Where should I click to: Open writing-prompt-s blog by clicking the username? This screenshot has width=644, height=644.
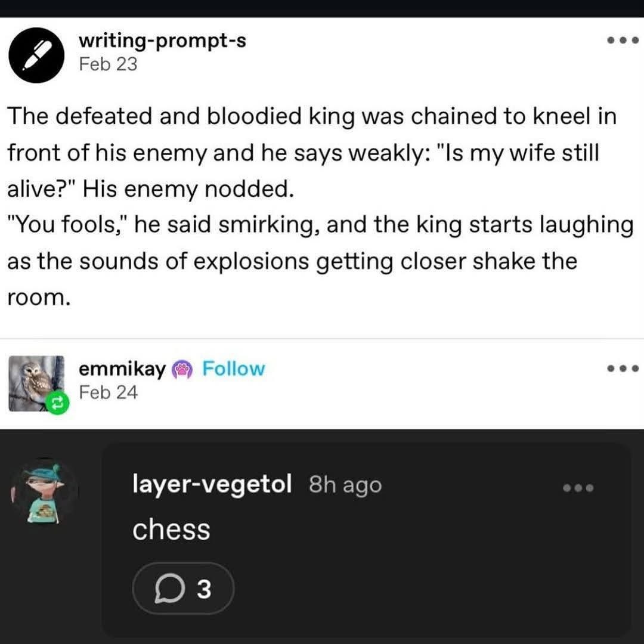coord(161,41)
